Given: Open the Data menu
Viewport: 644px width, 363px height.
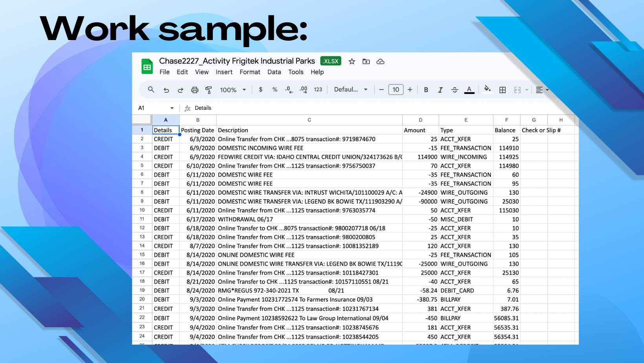Looking at the screenshot, I should [274, 72].
